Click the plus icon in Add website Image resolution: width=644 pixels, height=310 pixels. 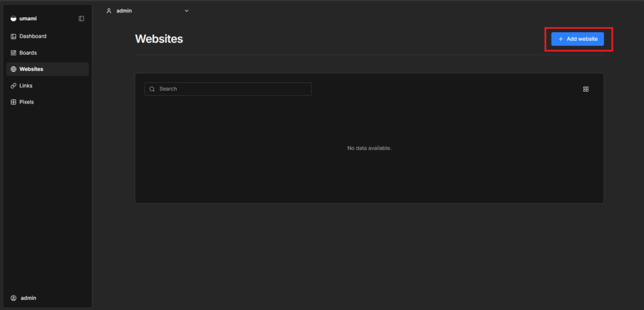point(560,38)
